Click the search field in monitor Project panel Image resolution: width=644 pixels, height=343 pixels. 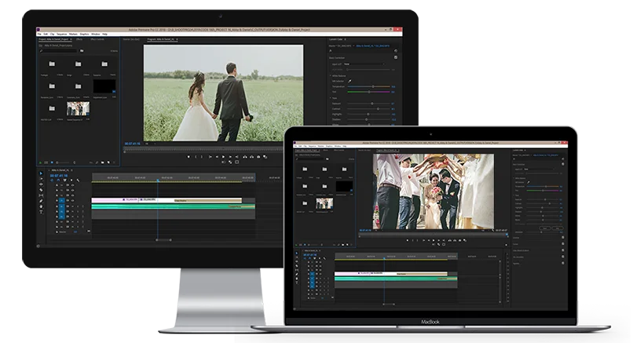click(x=60, y=51)
